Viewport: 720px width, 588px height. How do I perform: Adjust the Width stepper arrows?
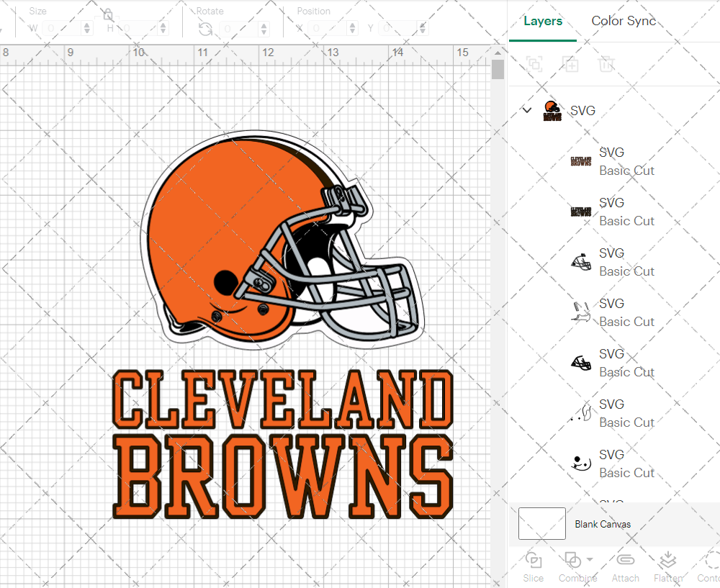(87, 29)
